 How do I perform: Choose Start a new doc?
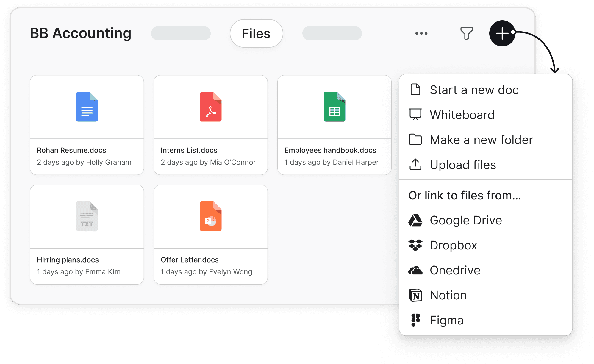click(474, 90)
